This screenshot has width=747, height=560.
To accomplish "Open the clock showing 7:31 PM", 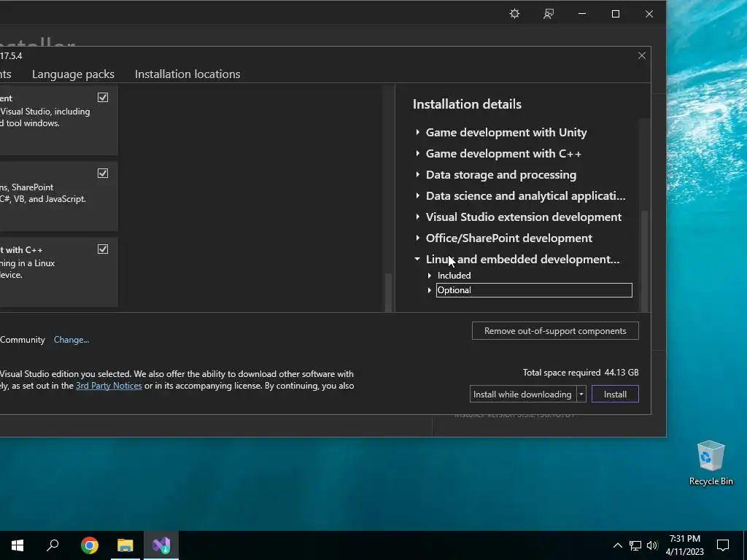I will (x=684, y=545).
